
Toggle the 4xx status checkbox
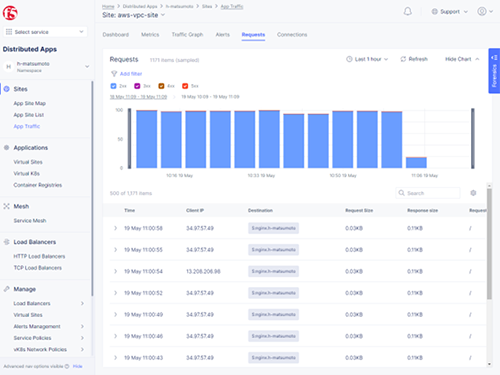point(161,86)
